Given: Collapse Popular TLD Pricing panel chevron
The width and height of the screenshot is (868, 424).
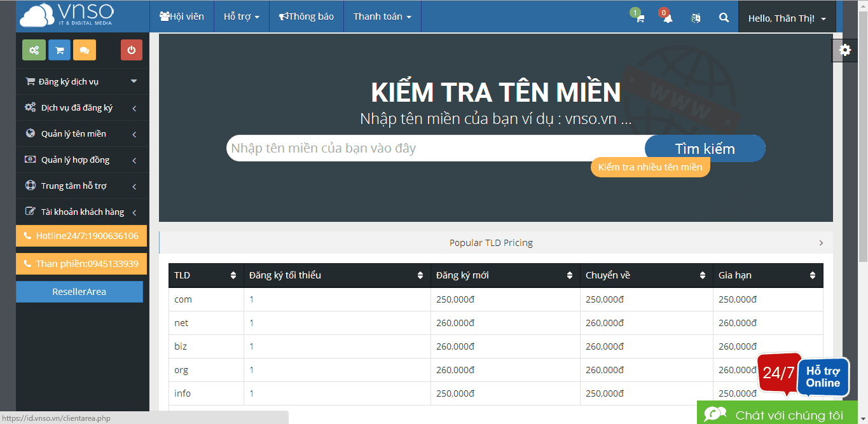Looking at the screenshot, I should click(x=821, y=243).
